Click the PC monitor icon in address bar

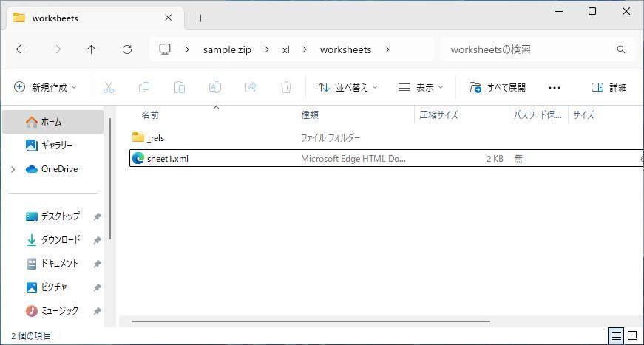point(165,49)
